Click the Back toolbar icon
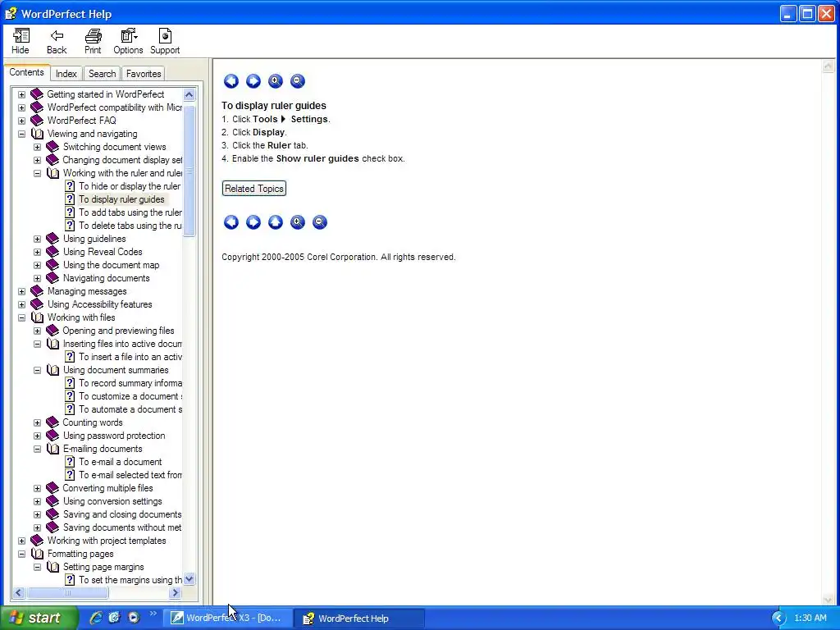The image size is (840, 630). 57,41
